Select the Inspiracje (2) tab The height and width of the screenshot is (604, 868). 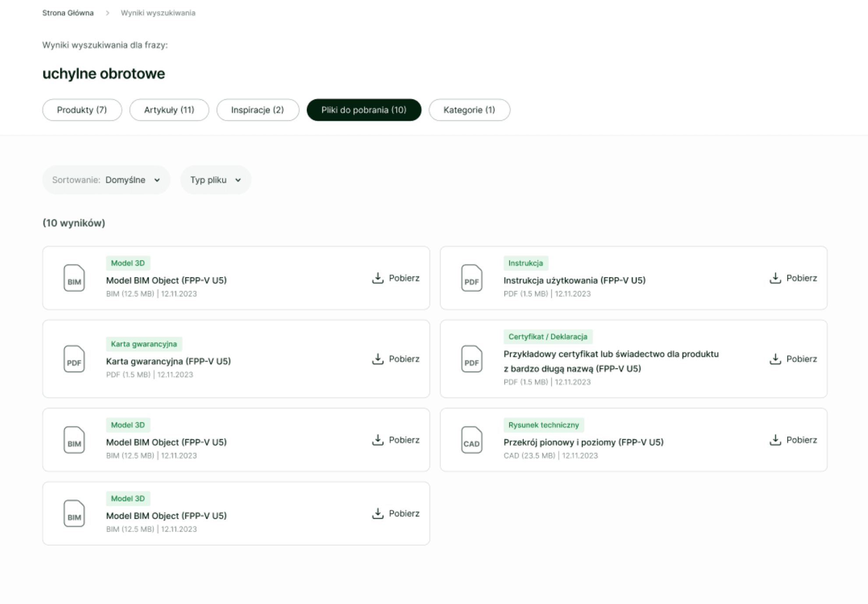[x=258, y=110]
